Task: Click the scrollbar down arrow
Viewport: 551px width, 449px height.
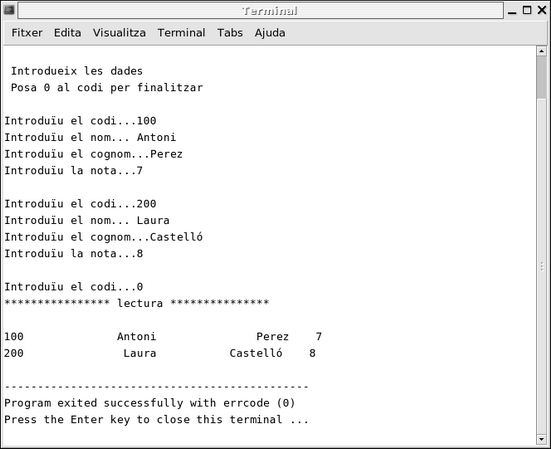Action: pos(542,439)
